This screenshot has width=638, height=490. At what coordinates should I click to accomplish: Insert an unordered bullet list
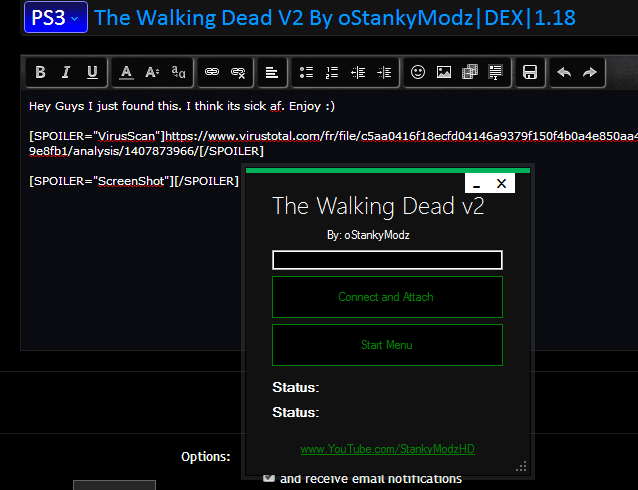(306, 72)
